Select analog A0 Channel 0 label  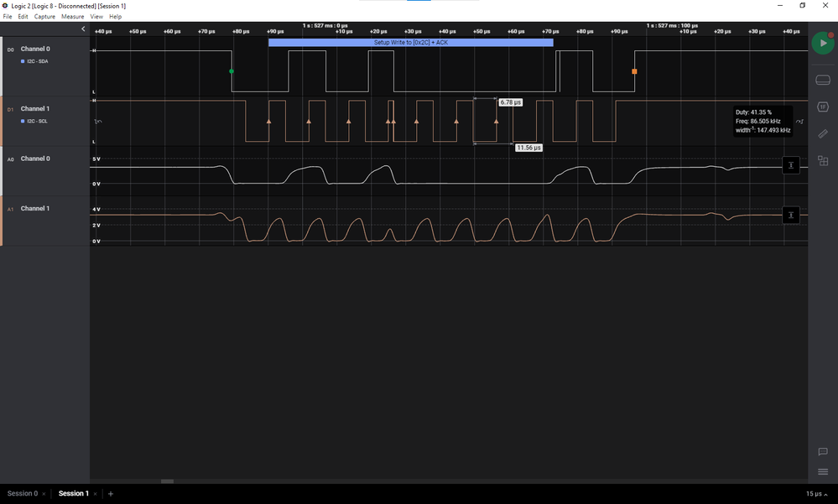tap(35, 158)
